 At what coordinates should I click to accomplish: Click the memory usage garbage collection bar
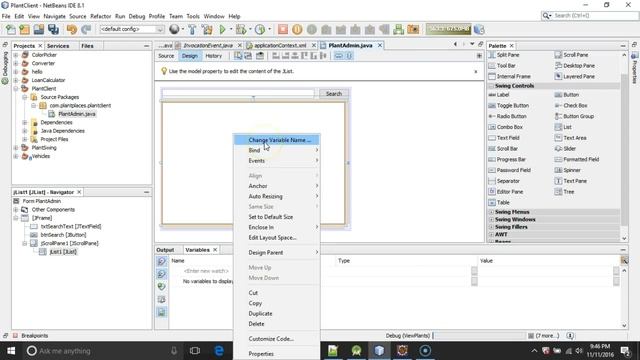pyautogui.click(x=448, y=29)
